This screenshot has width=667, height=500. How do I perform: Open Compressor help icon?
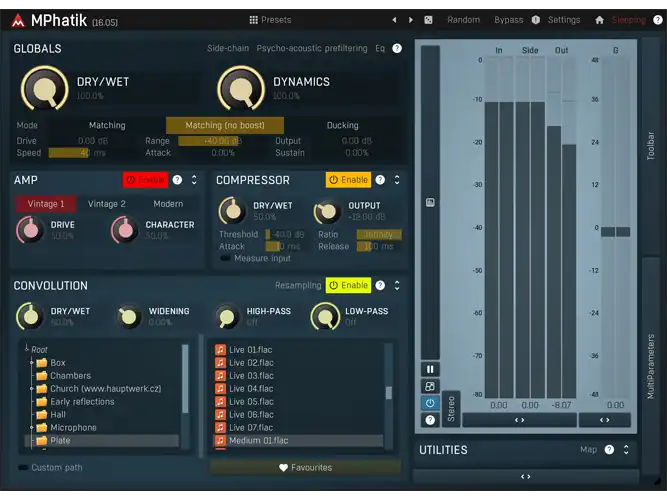coord(380,180)
